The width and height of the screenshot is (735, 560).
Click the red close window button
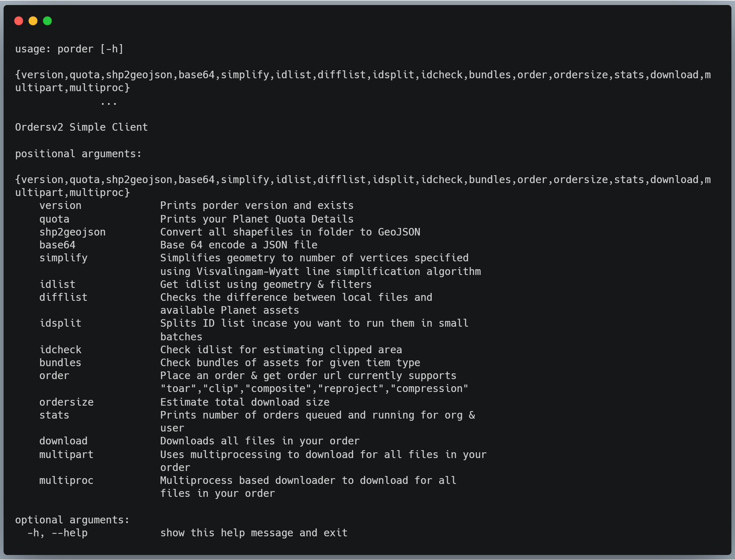(19, 21)
